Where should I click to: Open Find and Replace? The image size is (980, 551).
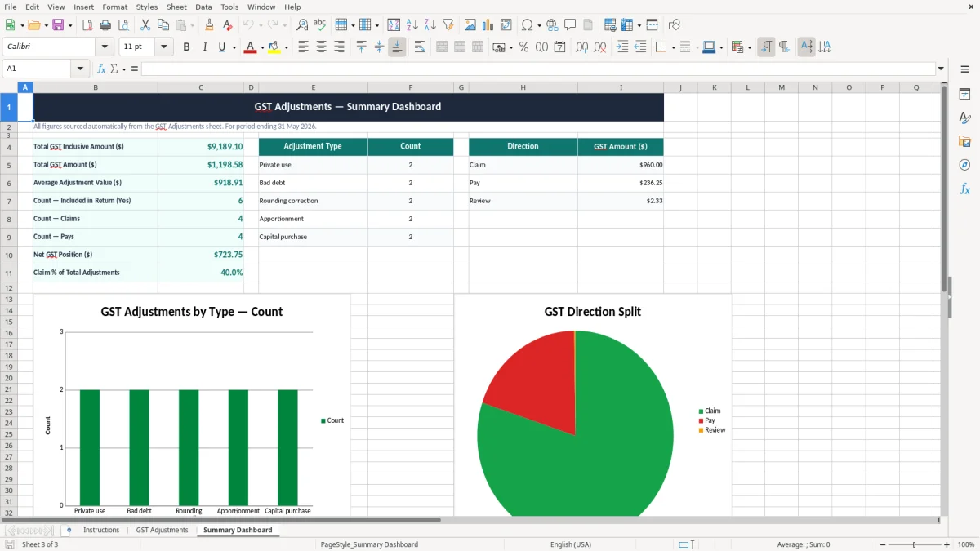coord(302,25)
